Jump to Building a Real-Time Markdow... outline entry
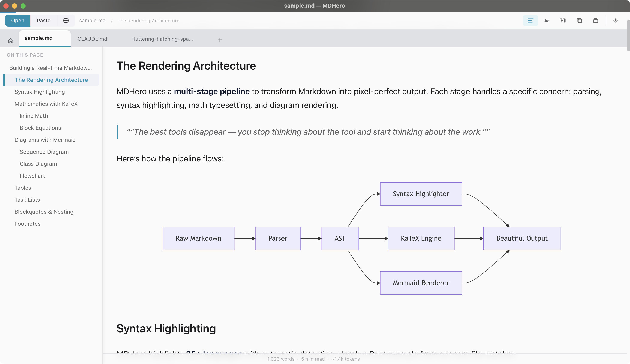 pyautogui.click(x=51, y=68)
